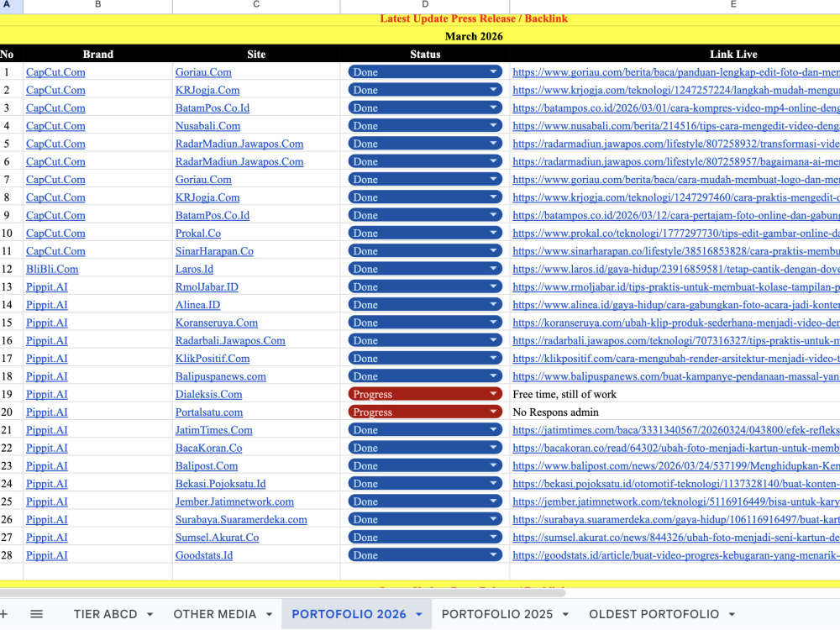840x630 pixels.
Task: Open OLDEST PORTOFOLIO tab dropdown arrow
Action: coord(732,615)
